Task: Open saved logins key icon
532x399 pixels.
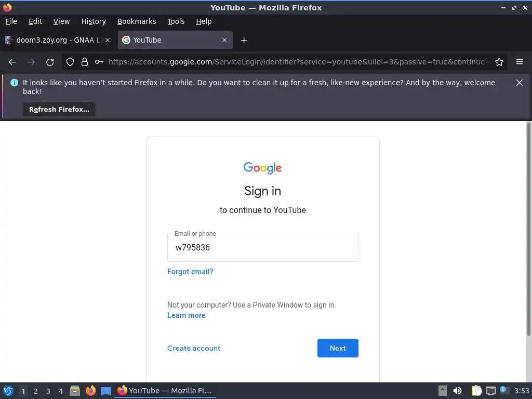Action: (x=99, y=62)
